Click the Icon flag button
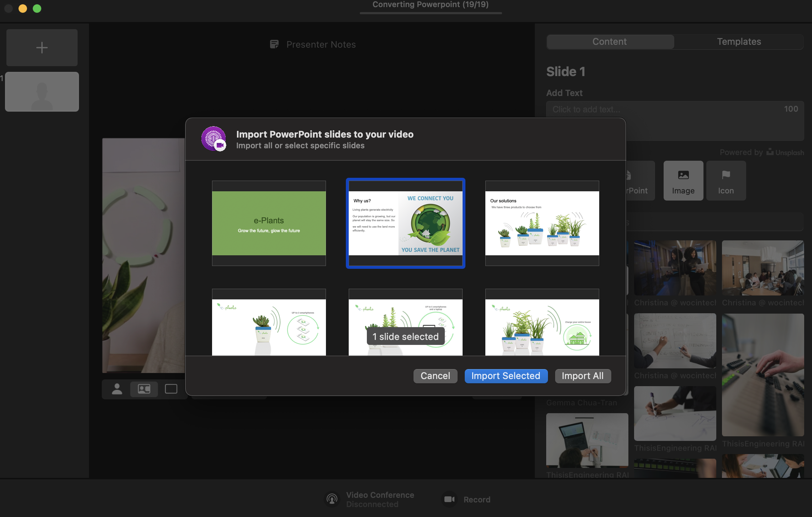812x517 pixels. 726,181
